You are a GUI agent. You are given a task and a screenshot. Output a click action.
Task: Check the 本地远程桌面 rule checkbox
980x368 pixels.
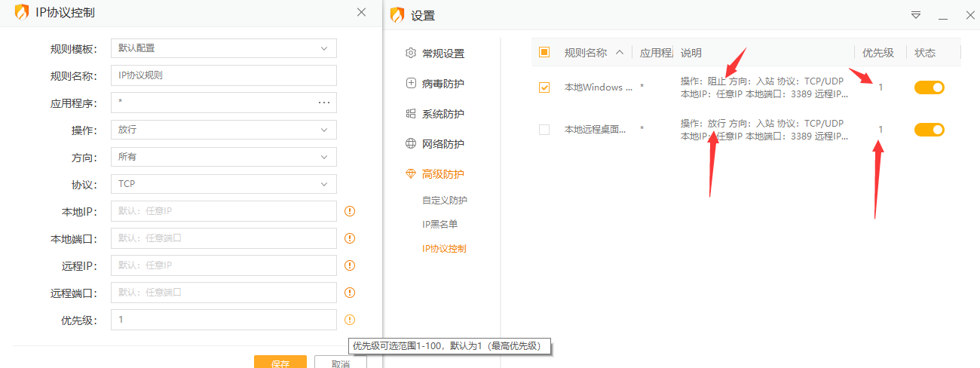[544, 130]
